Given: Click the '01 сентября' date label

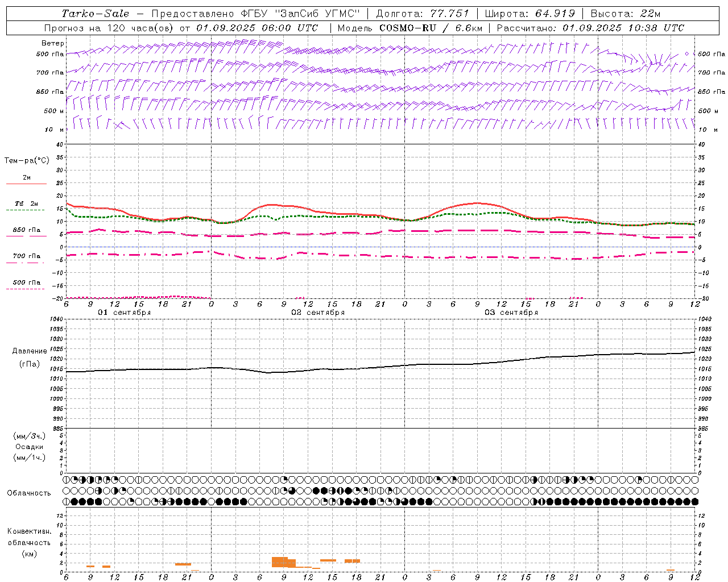Looking at the screenshot, I should [125, 313].
